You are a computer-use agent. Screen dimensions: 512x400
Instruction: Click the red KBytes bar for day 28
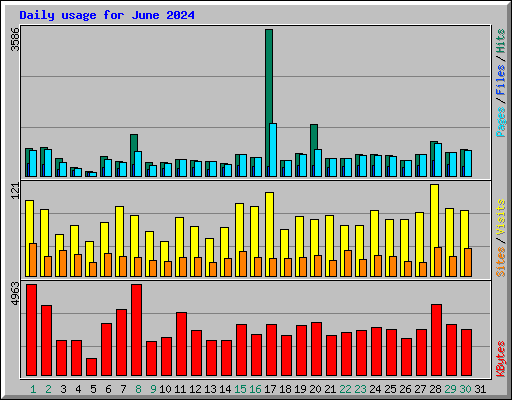[x=436, y=340]
